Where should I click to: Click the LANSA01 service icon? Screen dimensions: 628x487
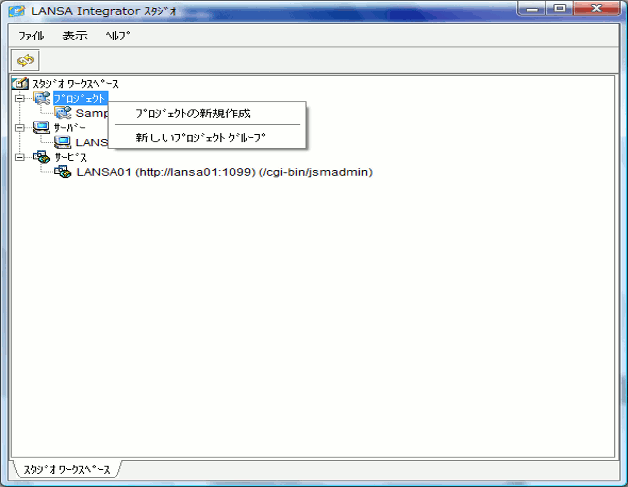tap(63, 172)
